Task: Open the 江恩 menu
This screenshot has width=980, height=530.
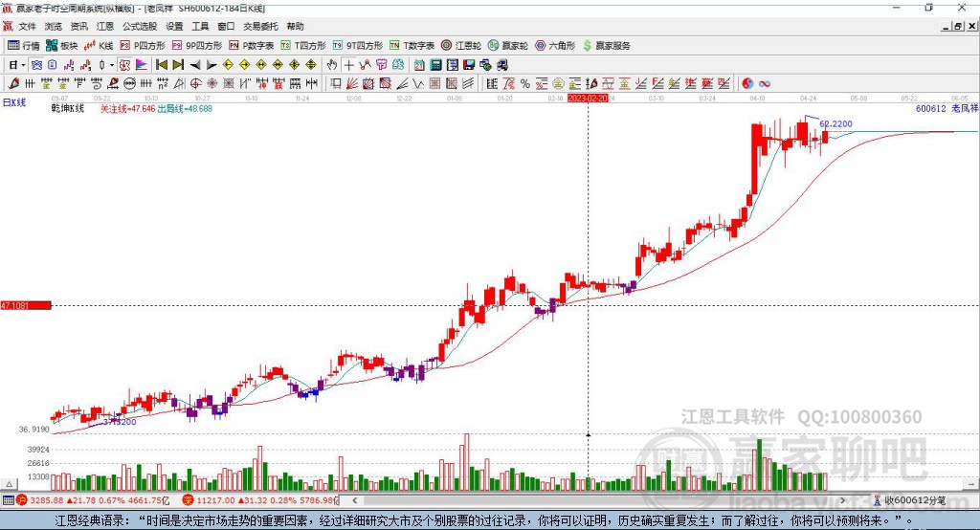Action: point(105,26)
